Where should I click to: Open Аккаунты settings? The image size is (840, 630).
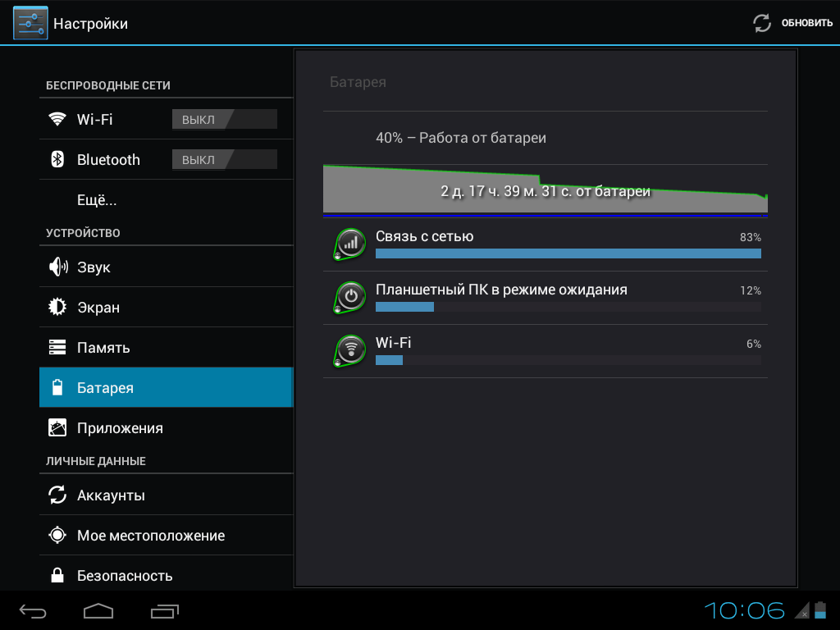coord(166,495)
